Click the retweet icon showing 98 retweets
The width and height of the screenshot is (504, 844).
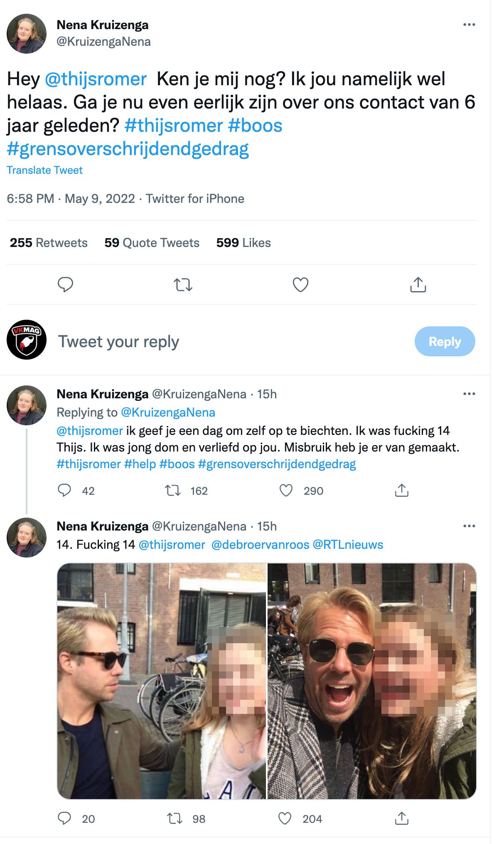tap(175, 818)
